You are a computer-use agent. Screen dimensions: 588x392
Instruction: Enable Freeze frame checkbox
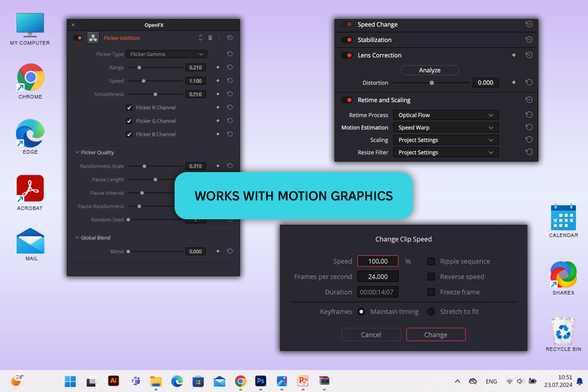coord(431,292)
